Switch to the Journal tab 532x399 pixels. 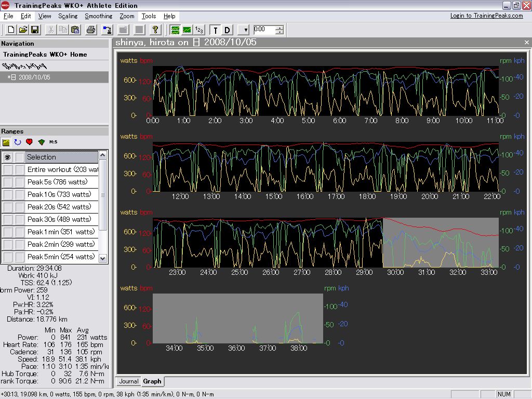point(129,381)
